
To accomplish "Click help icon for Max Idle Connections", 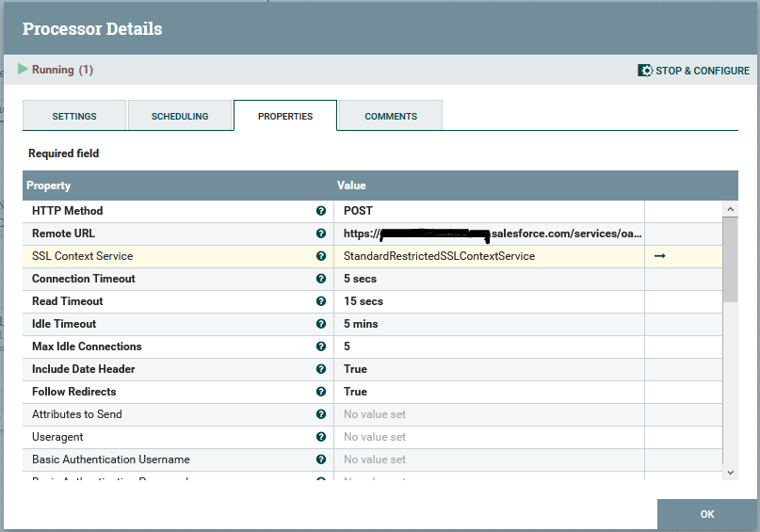I will (x=321, y=347).
